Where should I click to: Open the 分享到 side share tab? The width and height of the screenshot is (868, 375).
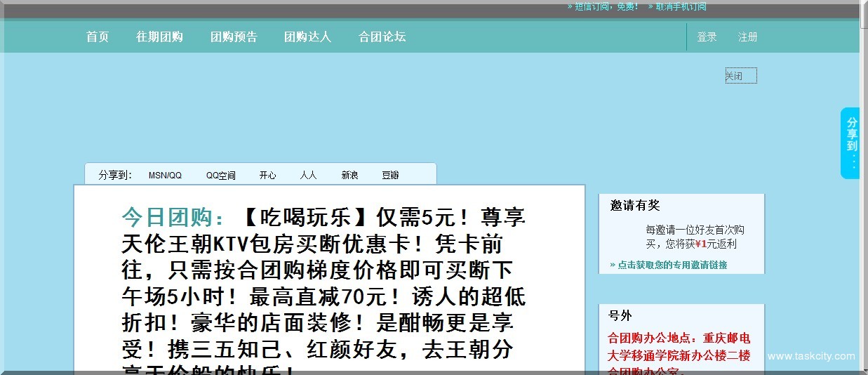coord(850,143)
